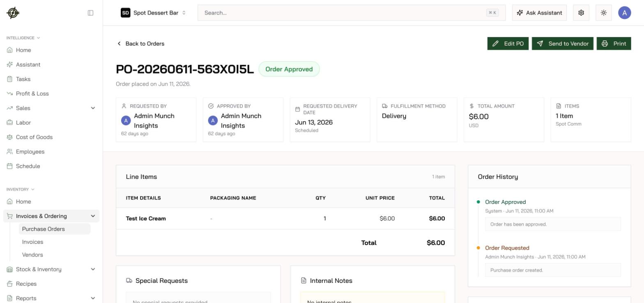Collapse the Intelligence section header
The height and width of the screenshot is (303, 644).
coord(23,38)
